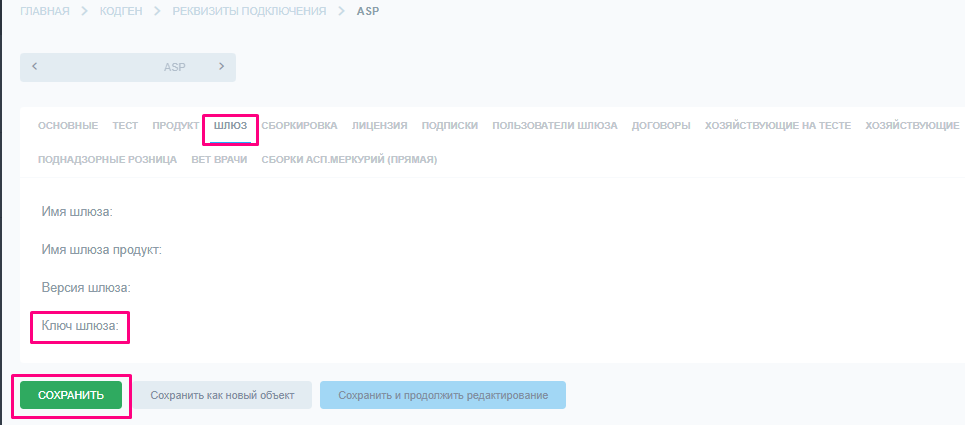This screenshot has width=965, height=425.
Task: Click Сохранить и продолжить редактирование button
Action: [x=443, y=395]
